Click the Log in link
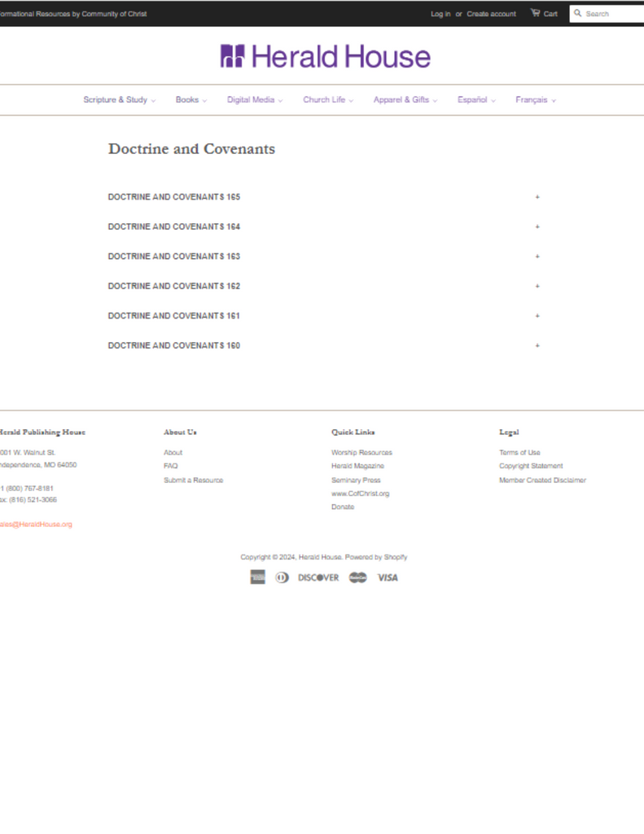Screen dimensions: 644x834 tap(440, 14)
